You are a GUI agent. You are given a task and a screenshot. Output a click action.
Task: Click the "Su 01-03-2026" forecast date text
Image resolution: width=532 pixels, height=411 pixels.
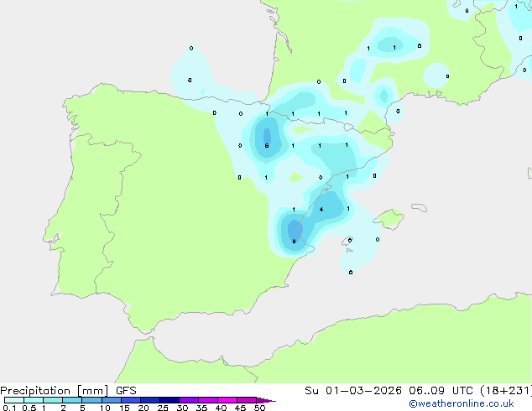(353, 391)
